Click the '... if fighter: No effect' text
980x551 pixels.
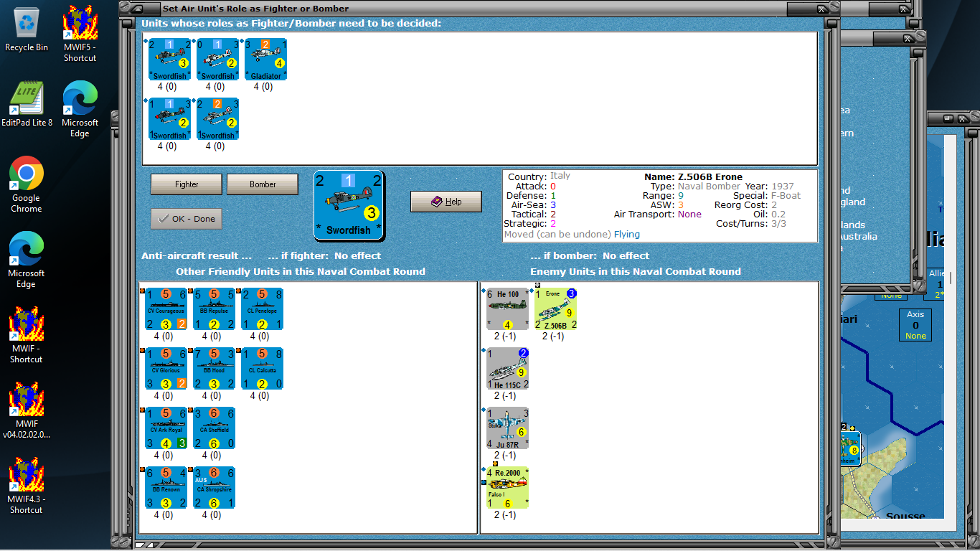pos(324,255)
